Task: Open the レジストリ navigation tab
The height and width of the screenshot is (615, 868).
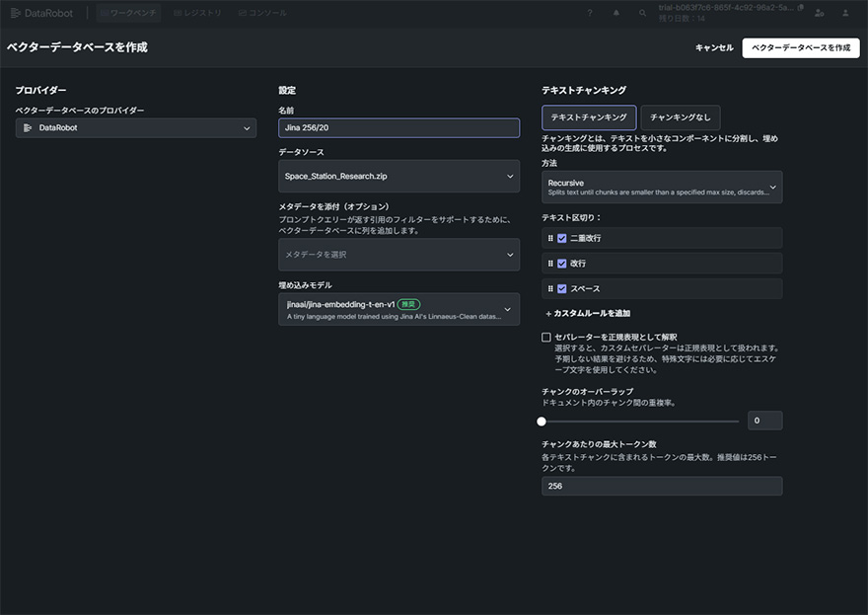Action: point(196,13)
